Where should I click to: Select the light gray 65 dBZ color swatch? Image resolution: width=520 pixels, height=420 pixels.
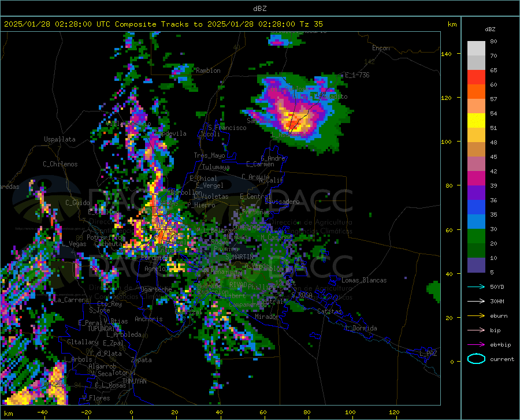coord(476,63)
